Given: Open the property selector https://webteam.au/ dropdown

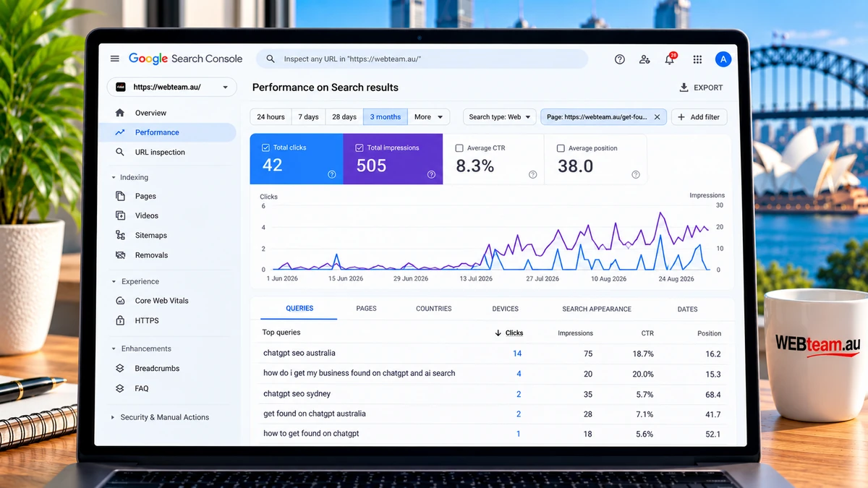Looking at the screenshot, I should click(x=172, y=87).
